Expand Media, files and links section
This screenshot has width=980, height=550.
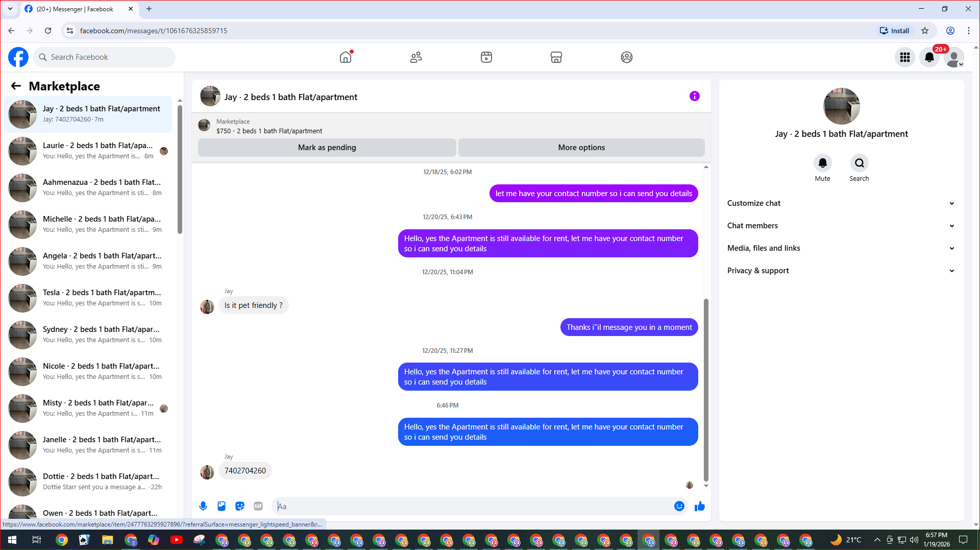tap(841, 248)
